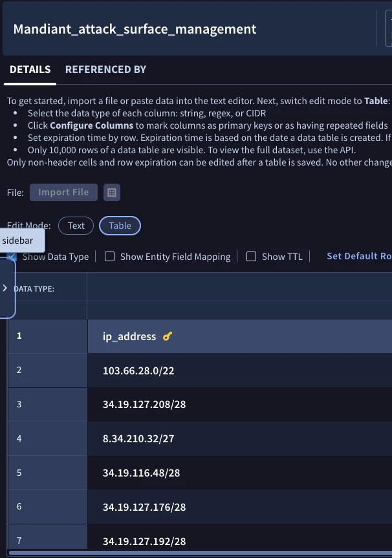
Task: Click row number 3 header
Action: tap(47, 404)
